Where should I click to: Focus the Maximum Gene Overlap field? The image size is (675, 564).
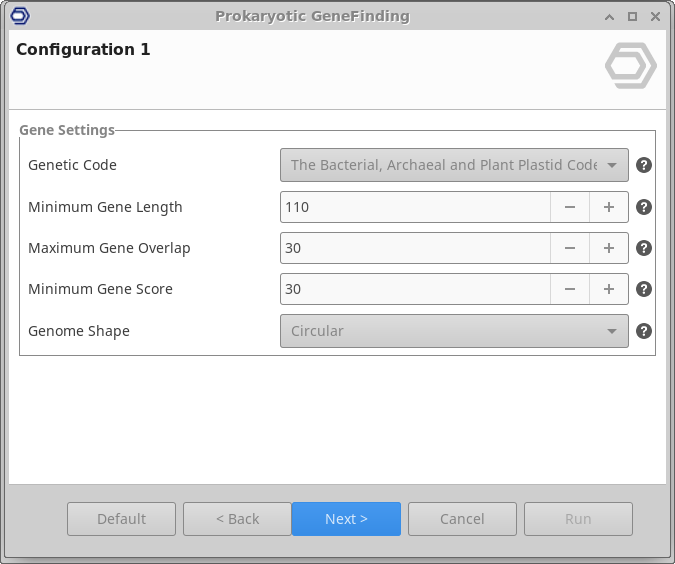click(x=415, y=248)
